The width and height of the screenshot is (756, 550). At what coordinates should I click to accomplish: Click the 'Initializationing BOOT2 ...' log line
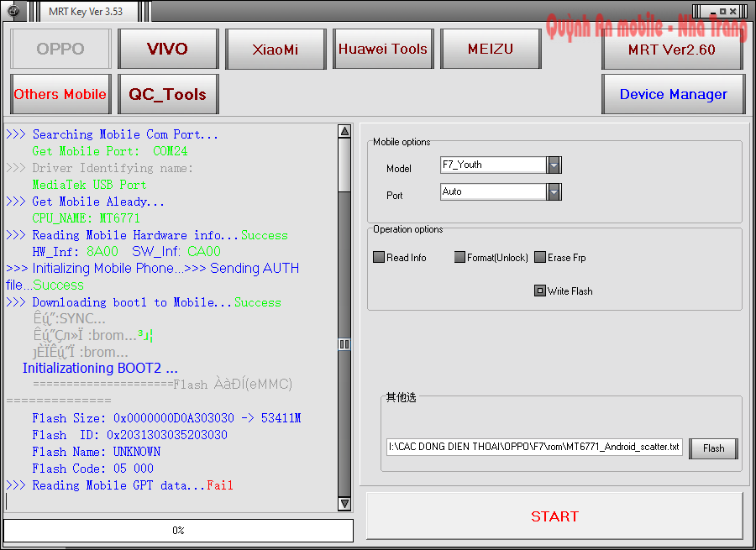[x=100, y=369]
